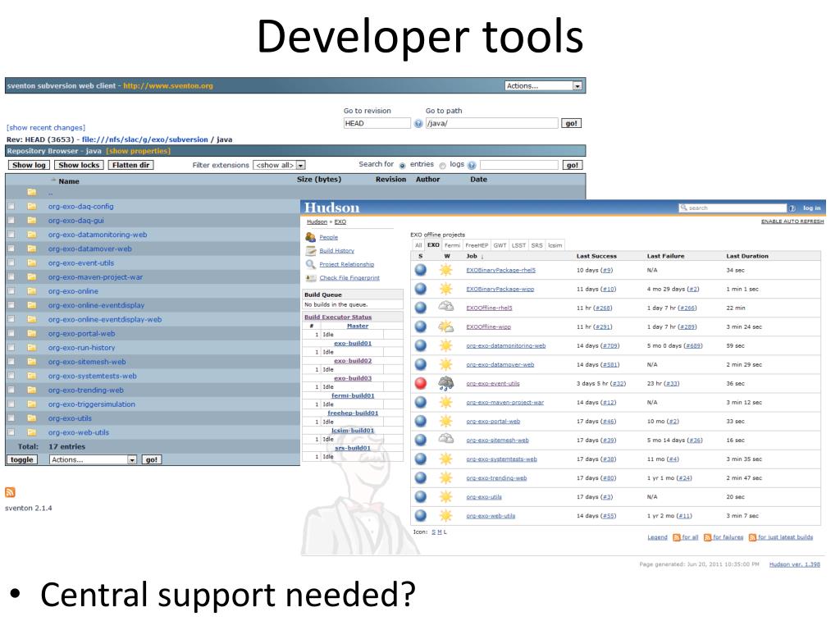Click the Flatten dir button
Image resolution: width=840 pixels, height=630 pixels.
pyautogui.click(x=130, y=165)
